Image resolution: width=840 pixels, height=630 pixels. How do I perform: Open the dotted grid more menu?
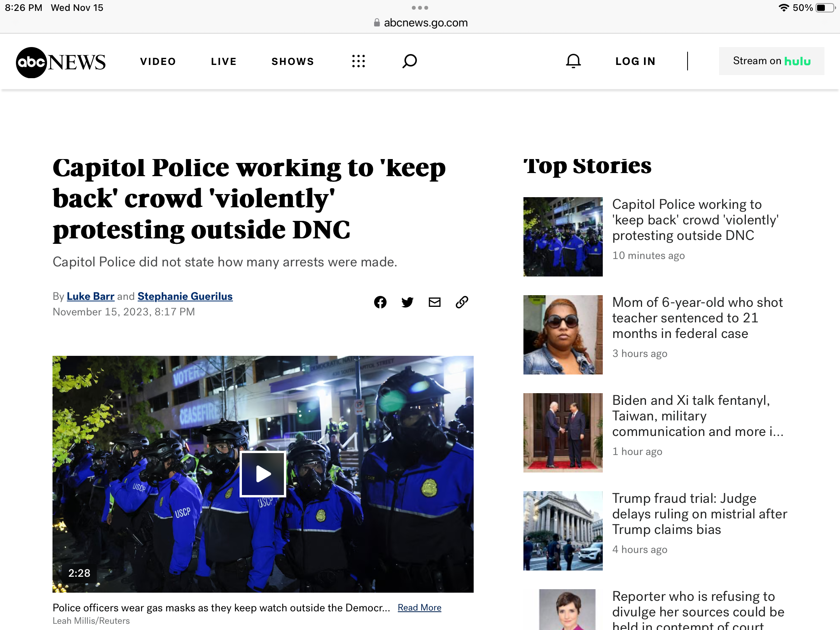(358, 61)
